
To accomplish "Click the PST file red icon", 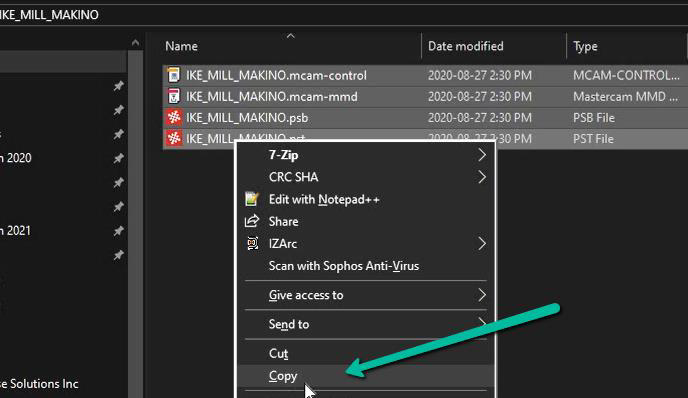I will 174,138.
